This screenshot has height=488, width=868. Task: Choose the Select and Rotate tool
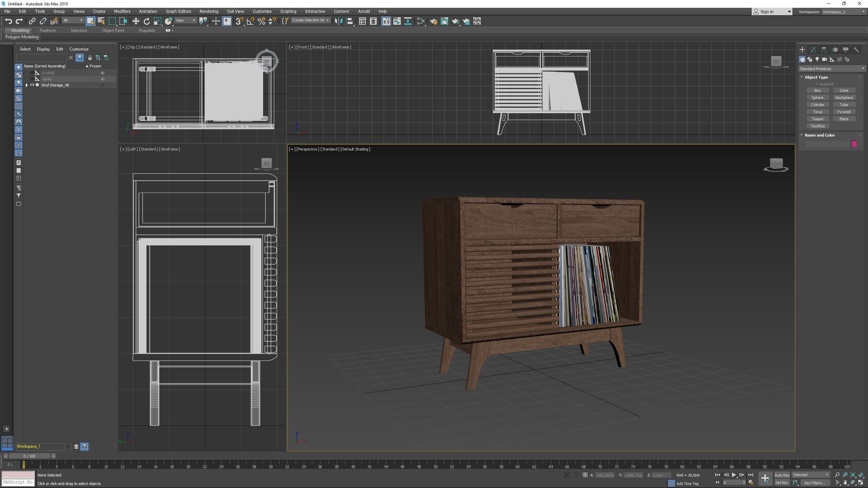click(146, 21)
